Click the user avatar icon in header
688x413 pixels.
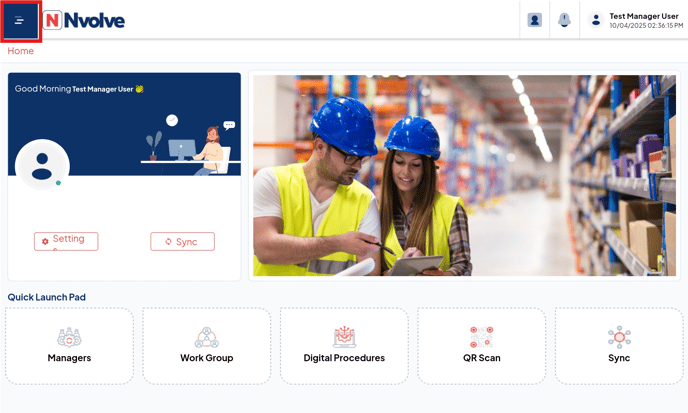(x=596, y=20)
